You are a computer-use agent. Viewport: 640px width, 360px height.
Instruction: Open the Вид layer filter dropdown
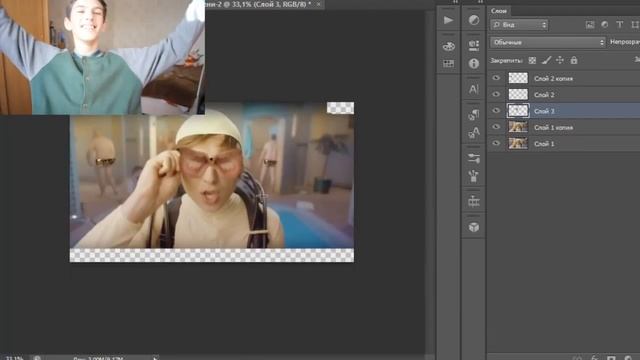519,25
